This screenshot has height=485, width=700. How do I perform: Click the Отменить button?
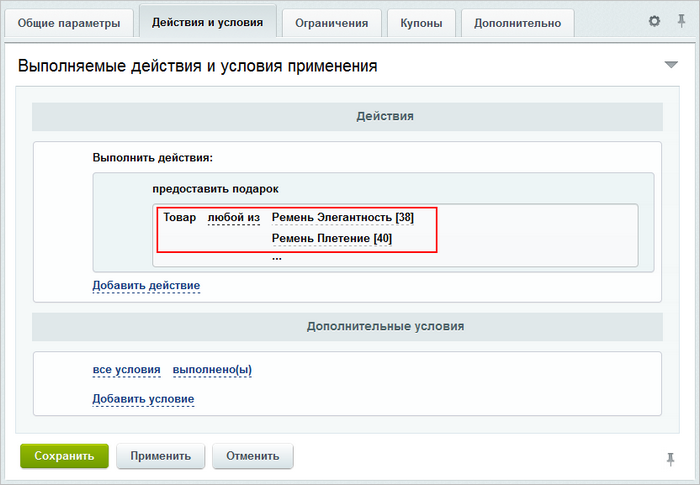(253, 456)
